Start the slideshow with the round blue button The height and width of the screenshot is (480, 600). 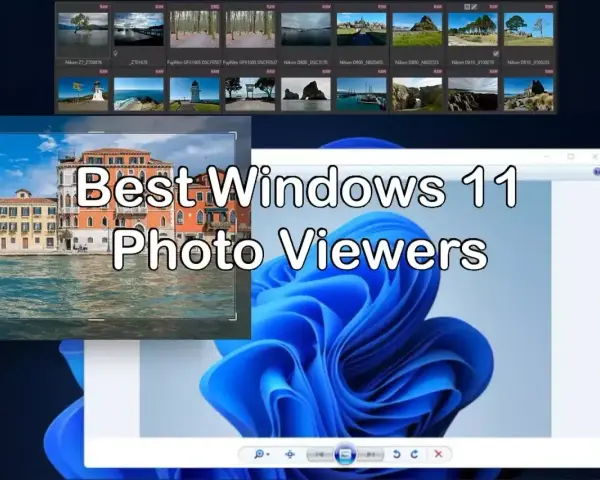[345, 454]
